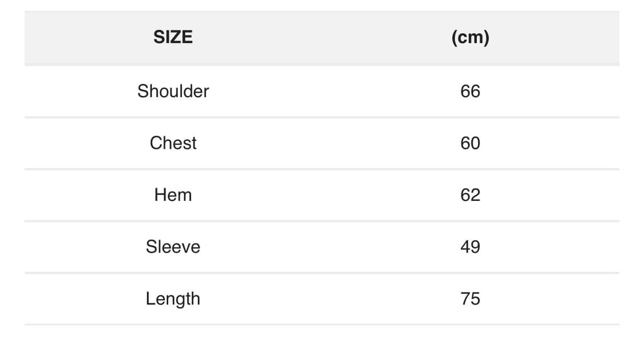Click the Sleeve measurement value 49
The width and height of the screenshot is (644, 345).
point(470,247)
